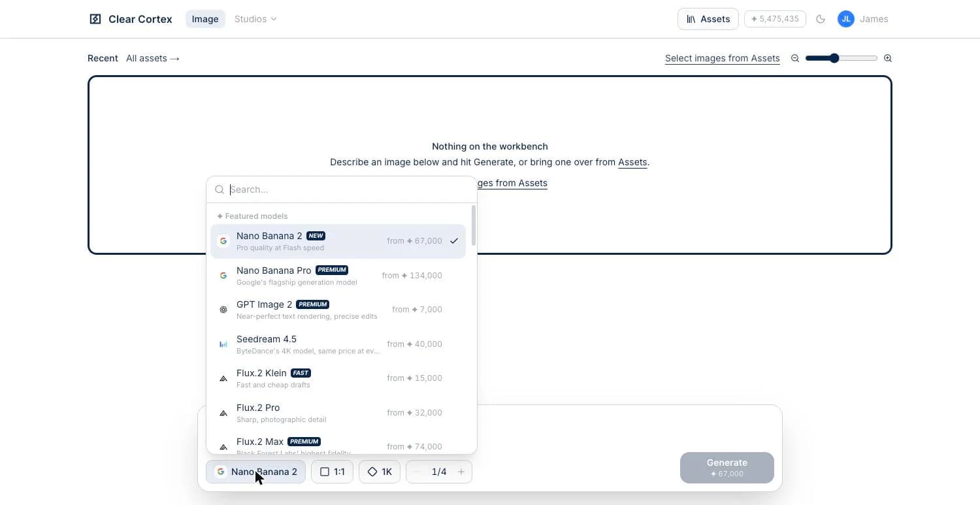Click the Google icon beside Nano Banana Pro
Screen dimensions: 980x505
(223, 276)
